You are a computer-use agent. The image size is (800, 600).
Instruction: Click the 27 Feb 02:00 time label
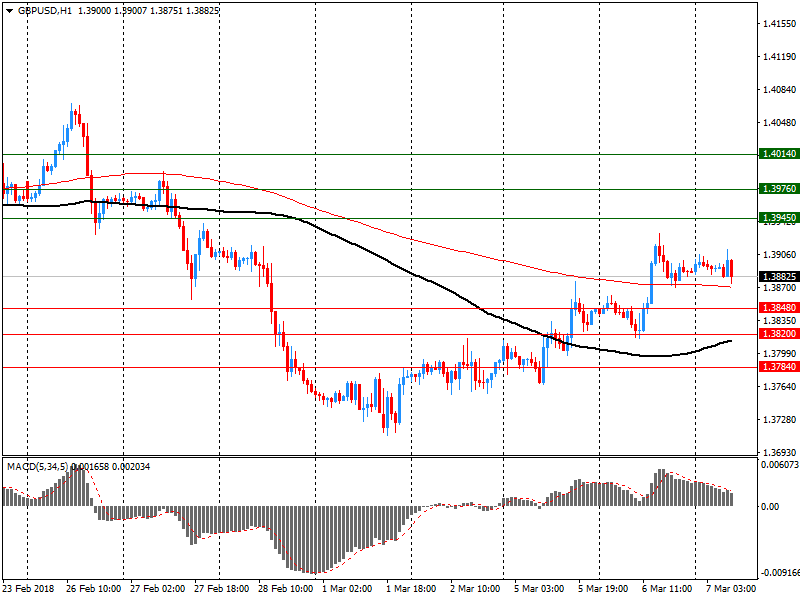[x=157, y=588]
